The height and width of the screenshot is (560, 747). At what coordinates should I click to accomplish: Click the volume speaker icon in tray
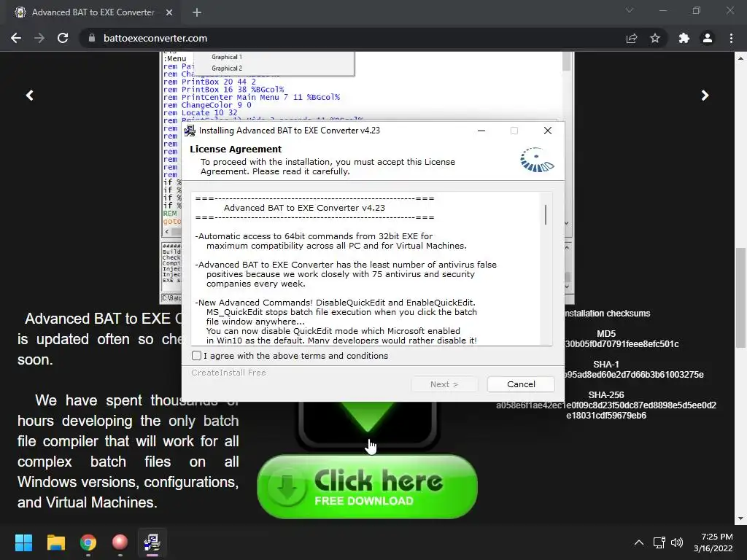click(x=676, y=542)
